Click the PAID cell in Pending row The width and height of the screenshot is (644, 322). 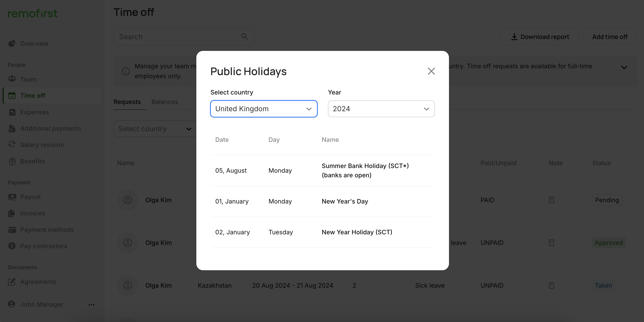487,200
